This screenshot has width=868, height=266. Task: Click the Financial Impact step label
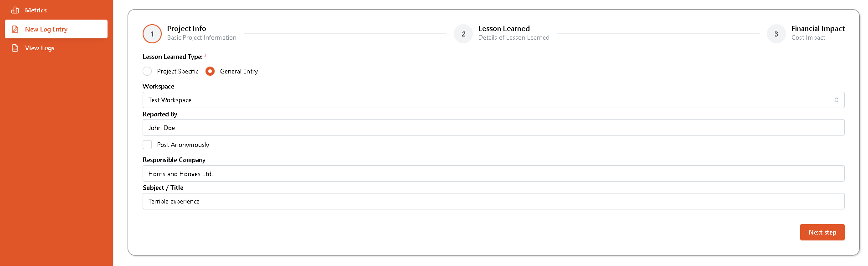(x=818, y=28)
